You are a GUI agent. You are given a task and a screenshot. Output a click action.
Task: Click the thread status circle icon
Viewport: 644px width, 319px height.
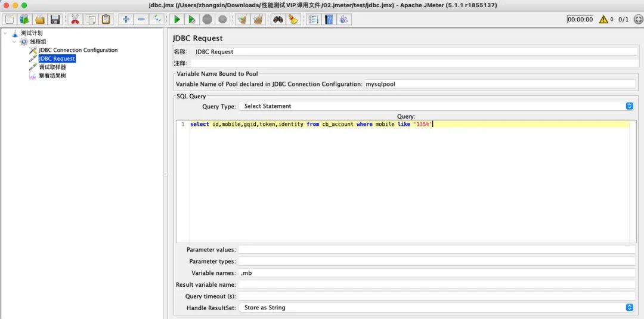pos(637,19)
